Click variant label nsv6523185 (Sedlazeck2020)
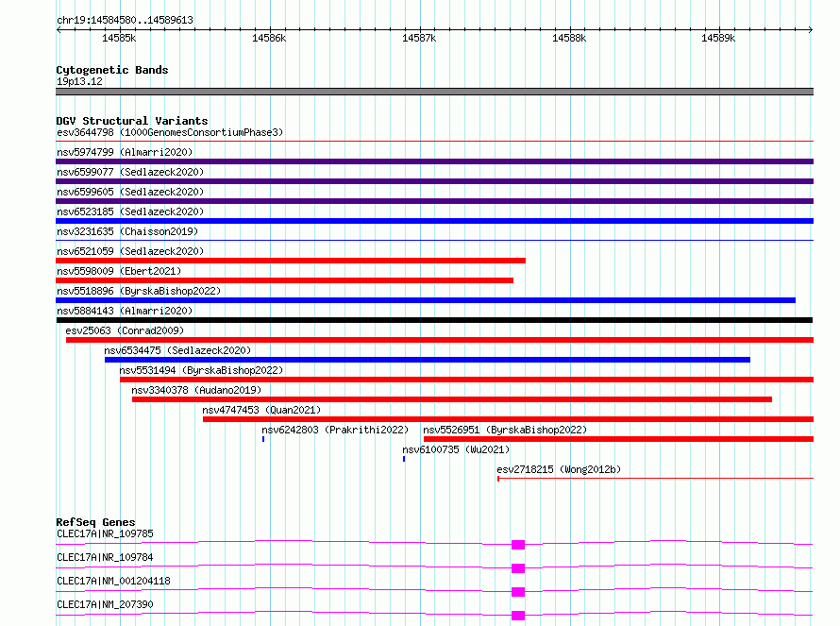This screenshot has height=626, width=840. click(x=130, y=211)
